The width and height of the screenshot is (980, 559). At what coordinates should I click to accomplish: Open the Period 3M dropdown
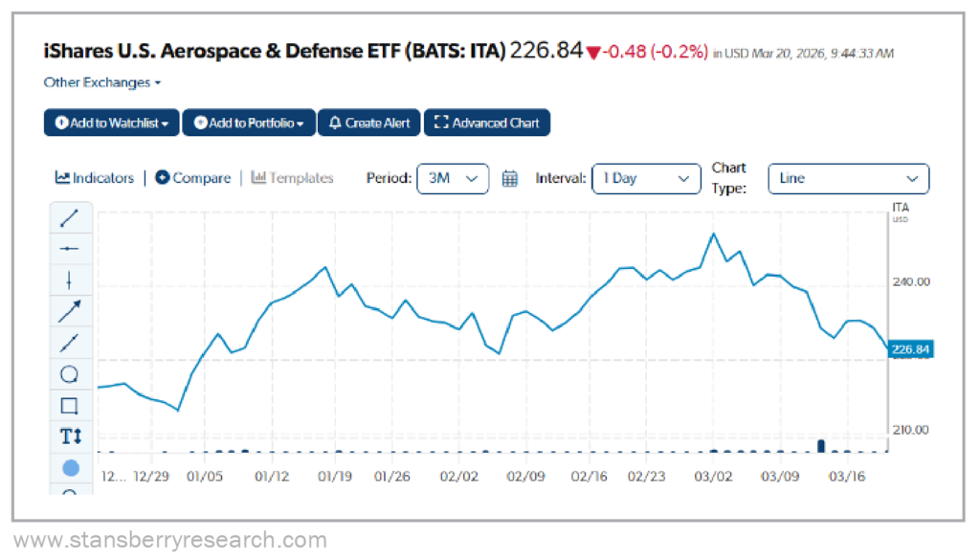point(453,178)
